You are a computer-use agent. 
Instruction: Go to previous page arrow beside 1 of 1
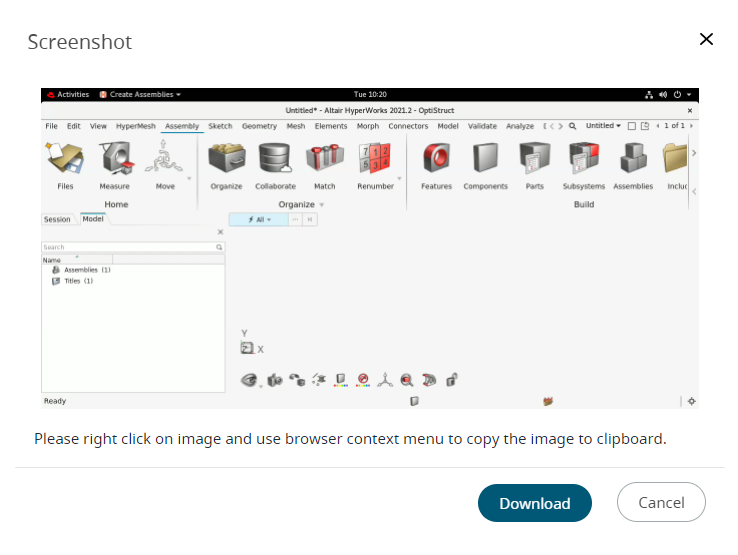[658, 126]
